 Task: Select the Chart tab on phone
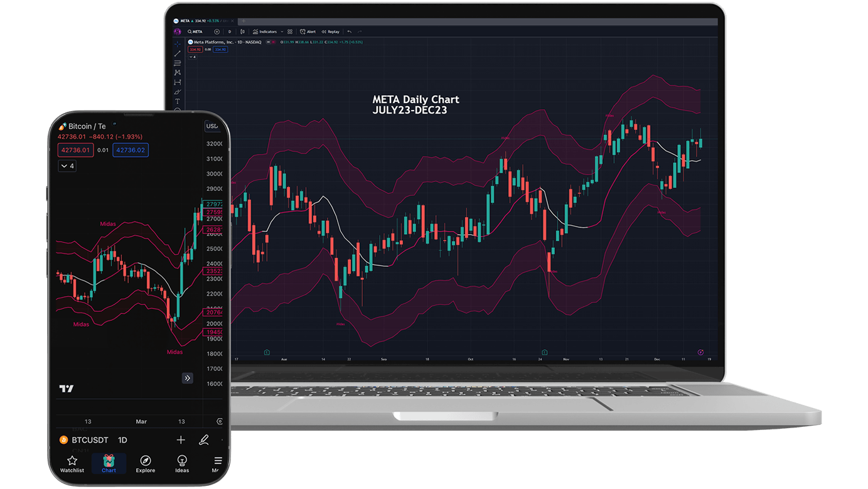tap(109, 464)
